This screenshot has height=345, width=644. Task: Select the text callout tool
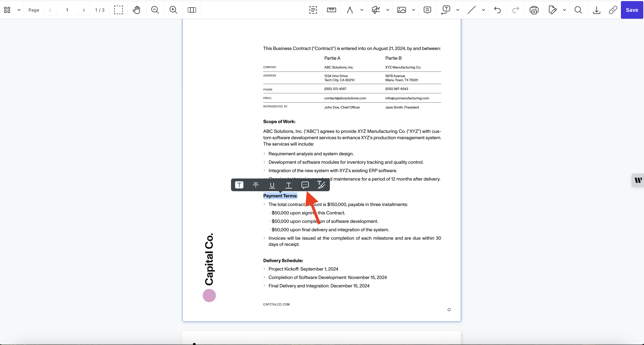tap(446, 10)
